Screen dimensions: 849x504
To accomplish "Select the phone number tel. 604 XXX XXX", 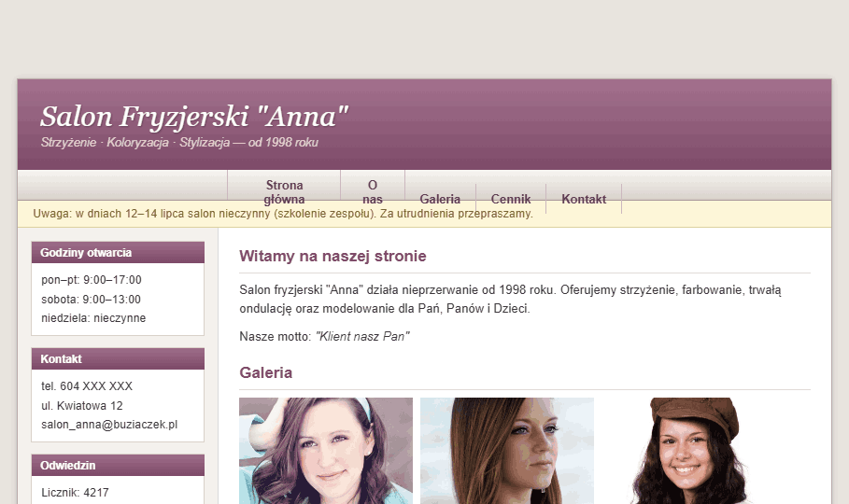I will (x=87, y=386).
